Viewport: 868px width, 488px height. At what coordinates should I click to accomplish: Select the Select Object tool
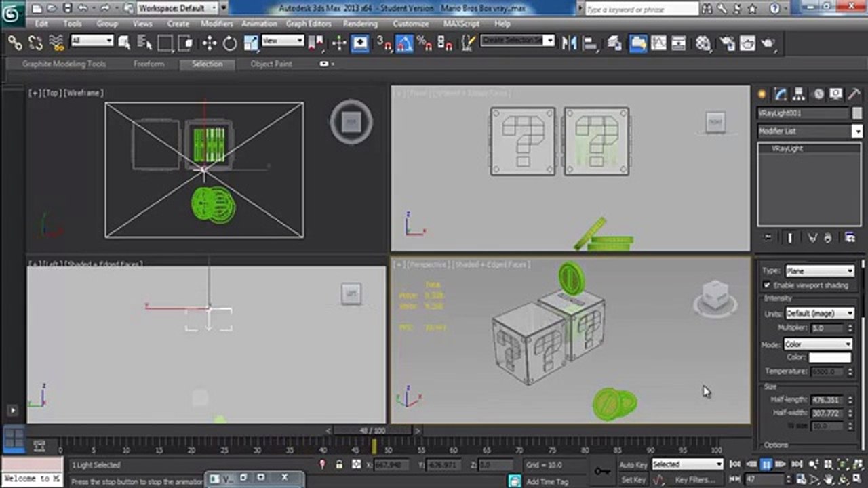coord(123,43)
